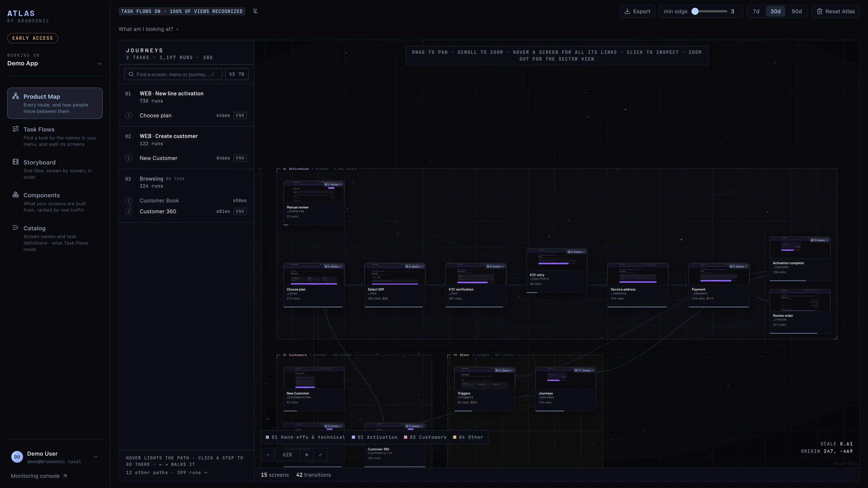Click the Storyboard film icon

click(x=16, y=162)
